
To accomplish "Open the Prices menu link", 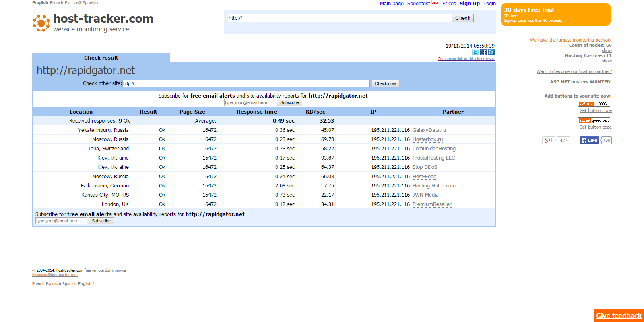I will point(449,4).
